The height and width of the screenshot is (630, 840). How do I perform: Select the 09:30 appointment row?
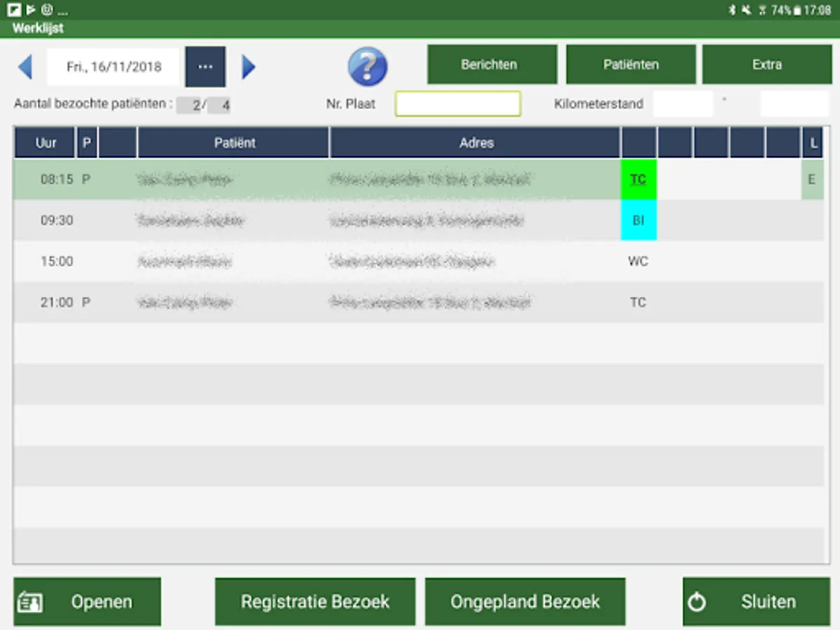pos(419,220)
